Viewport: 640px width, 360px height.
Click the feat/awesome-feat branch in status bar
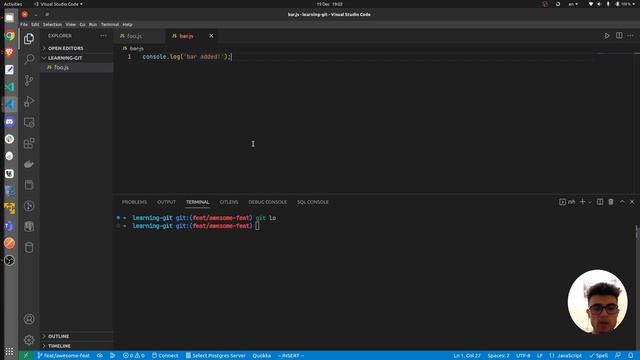(x=64, y=356)
